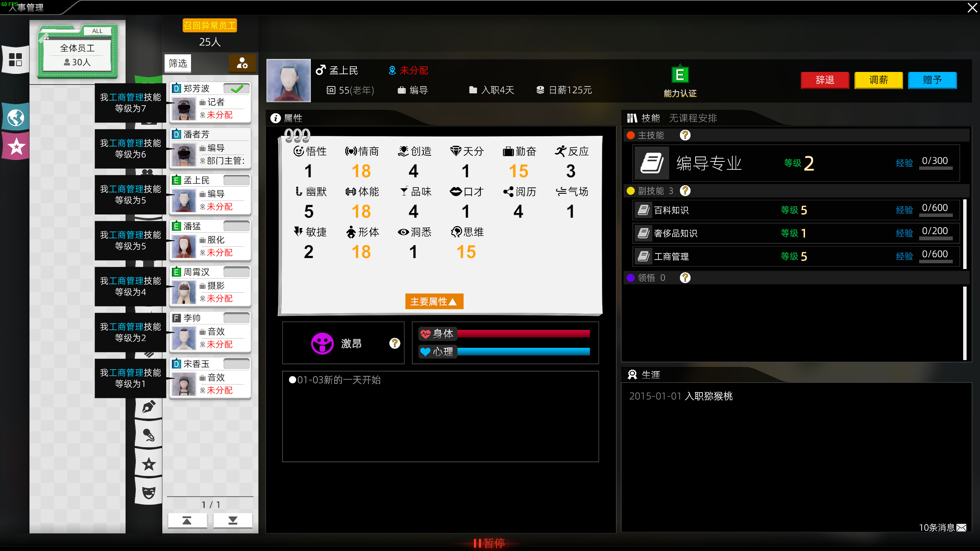Open messages via the mail icon near 10条消息
The image size is (980, 551).
coord(961,528)
